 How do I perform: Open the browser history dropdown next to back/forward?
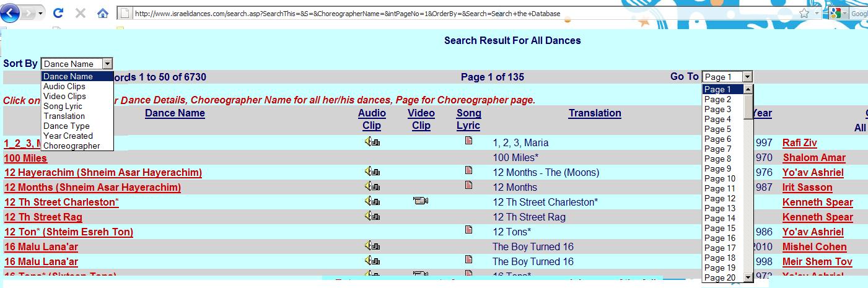tap(41, 13)
